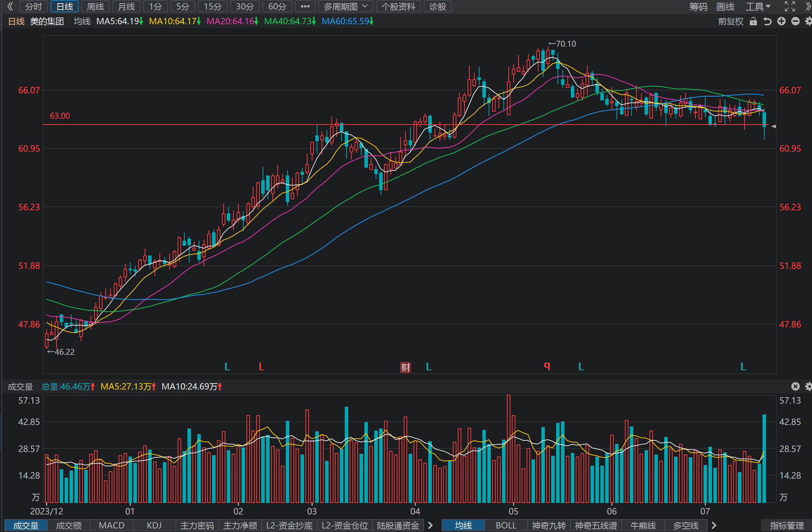Show next main-indicator tabs arrow after 多空线
Screen dimensions: 812x532
[x=714, y=525]
